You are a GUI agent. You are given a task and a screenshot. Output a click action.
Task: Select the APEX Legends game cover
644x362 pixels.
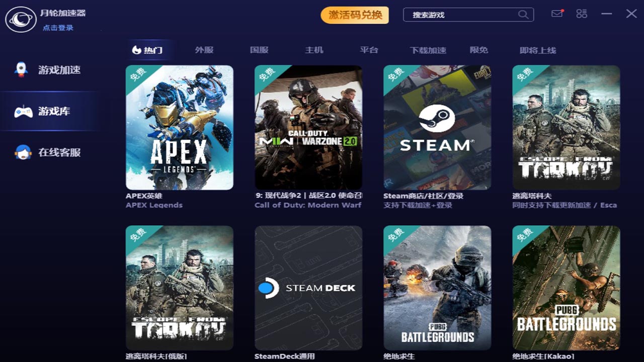pyautogui.click(x=180, y=128)
